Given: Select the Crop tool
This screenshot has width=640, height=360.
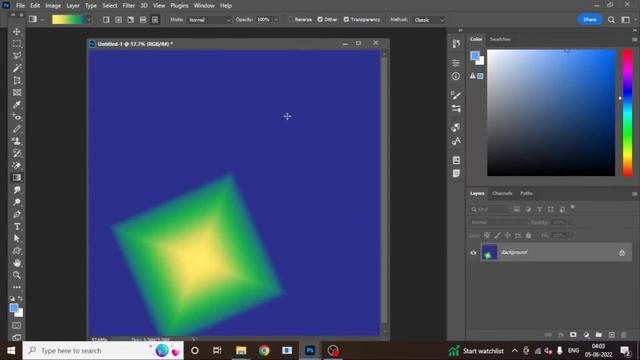Looking at the screenshot, I should point(17,80).
